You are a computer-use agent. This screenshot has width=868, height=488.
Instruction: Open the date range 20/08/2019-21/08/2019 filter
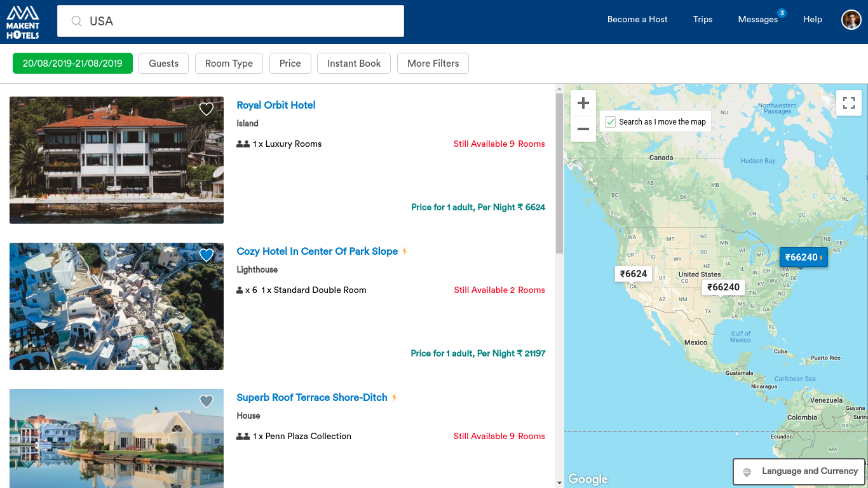72,64
